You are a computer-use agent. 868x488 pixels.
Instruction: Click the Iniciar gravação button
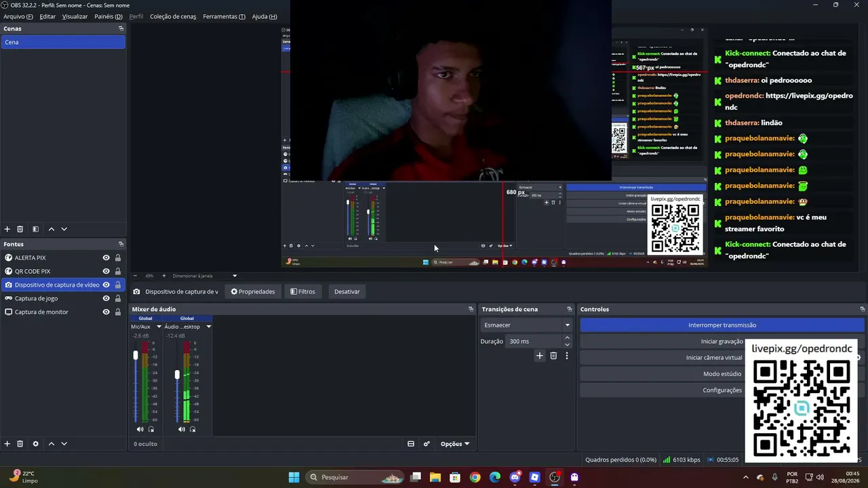[722, 342]
